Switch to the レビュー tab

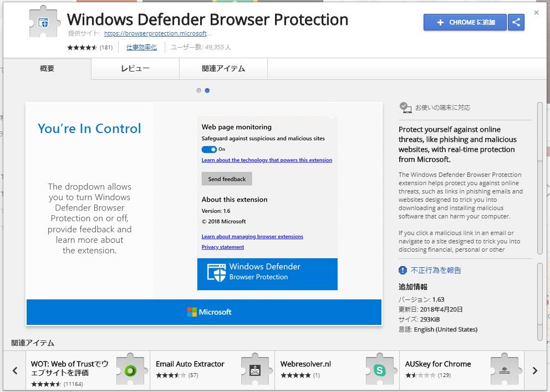[x=135, y=68]
